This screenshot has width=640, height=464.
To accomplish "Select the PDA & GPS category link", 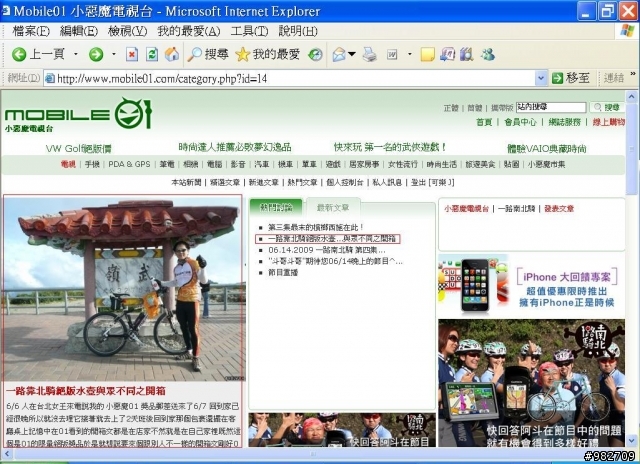I will coord(129,164).
